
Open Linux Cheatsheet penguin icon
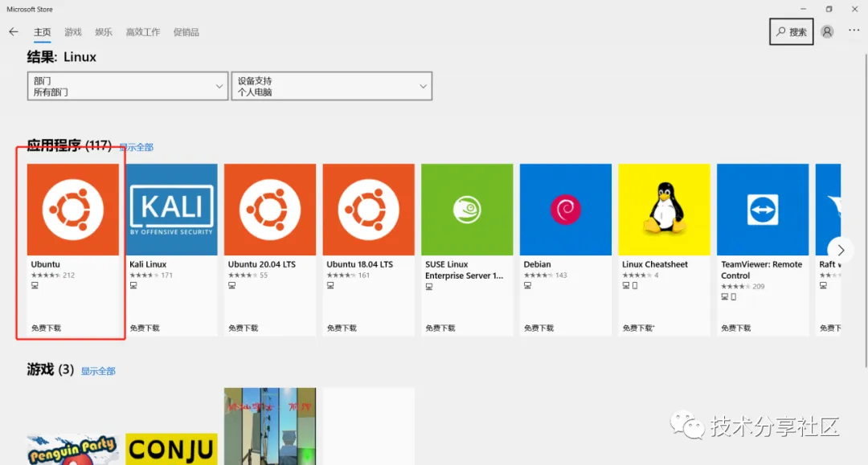pos(665,210)
